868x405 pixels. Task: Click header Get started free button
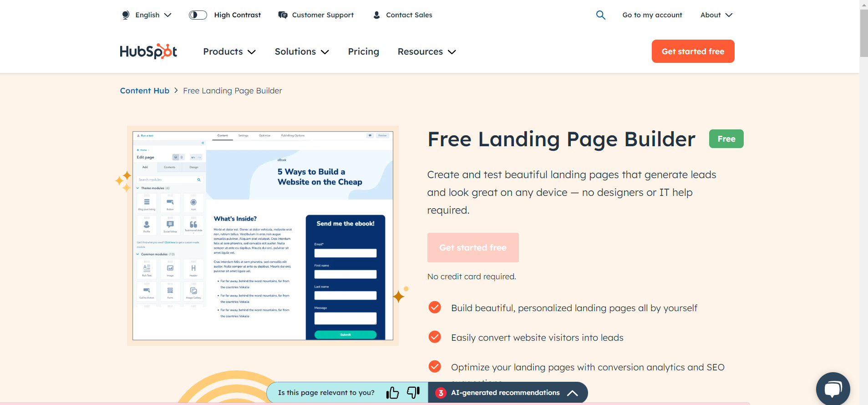point(693,51)
